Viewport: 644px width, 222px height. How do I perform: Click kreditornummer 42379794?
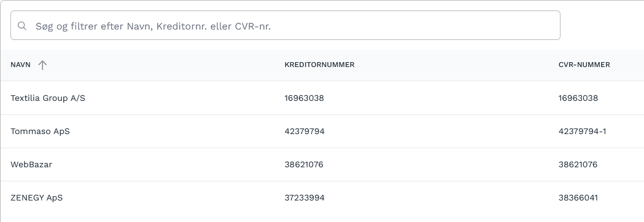pyautogui.click(x=305, y=132)
